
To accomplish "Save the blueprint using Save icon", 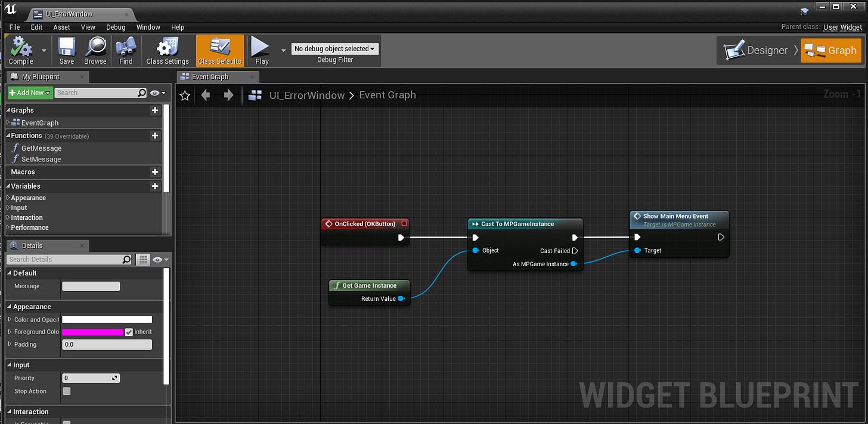I will [67, 51].
